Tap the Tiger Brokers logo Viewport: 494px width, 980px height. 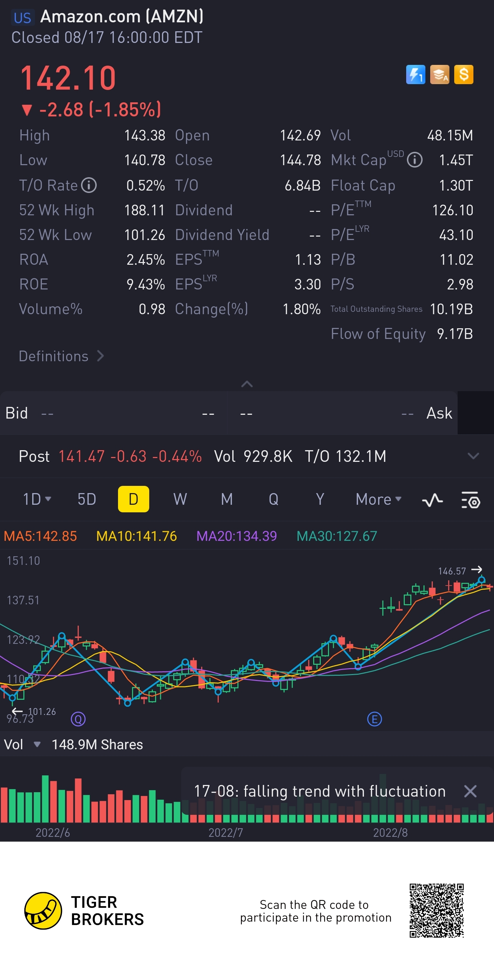pos(84,911)
